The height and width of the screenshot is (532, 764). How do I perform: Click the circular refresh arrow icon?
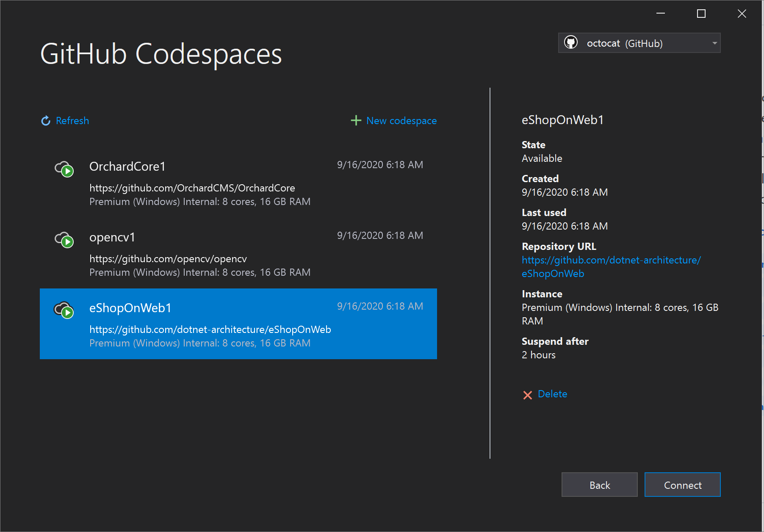[x=45, y=121]
